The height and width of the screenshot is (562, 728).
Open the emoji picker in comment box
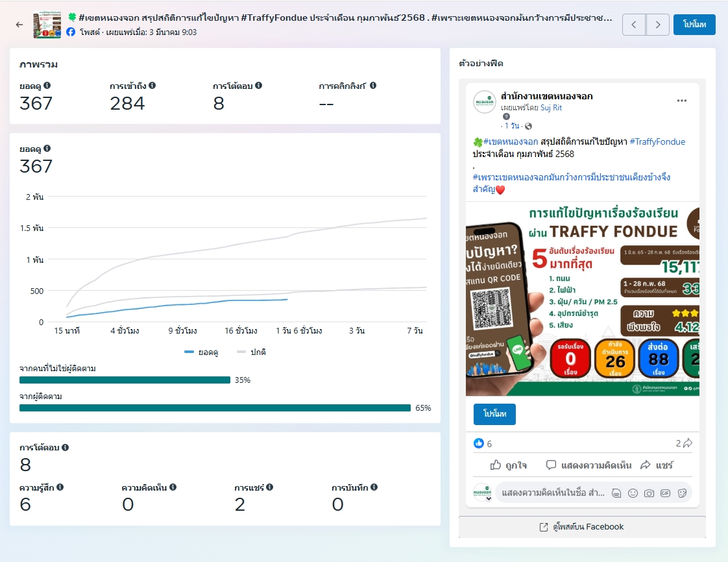pyautogui.click(x=633, y=493)
